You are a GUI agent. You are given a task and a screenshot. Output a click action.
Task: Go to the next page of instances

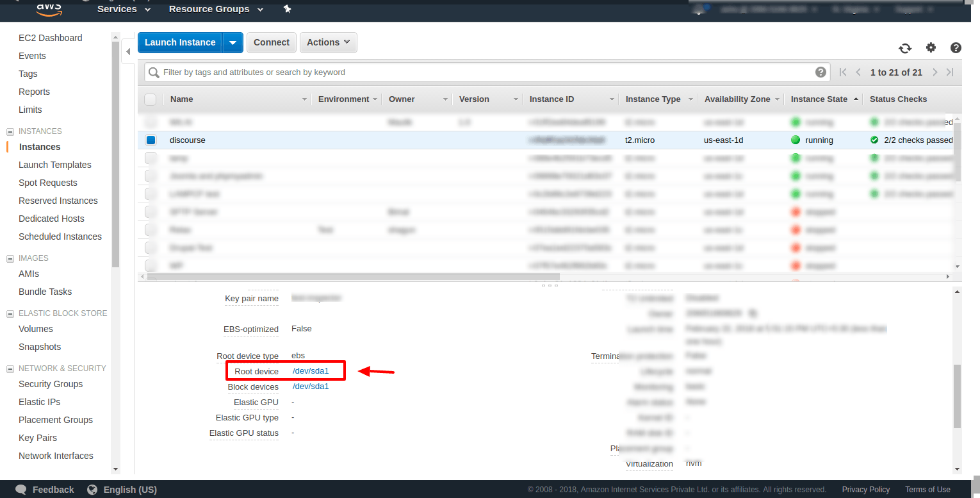tap(935, 72)
